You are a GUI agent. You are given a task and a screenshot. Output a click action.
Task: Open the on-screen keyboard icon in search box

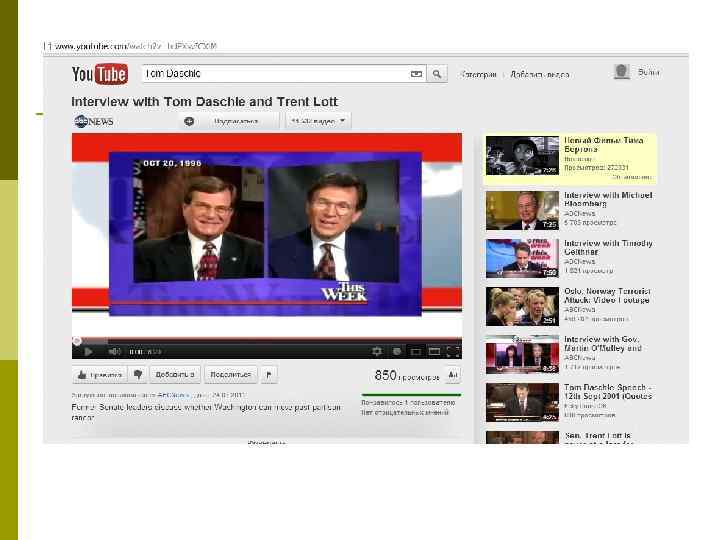click(416, 74)
